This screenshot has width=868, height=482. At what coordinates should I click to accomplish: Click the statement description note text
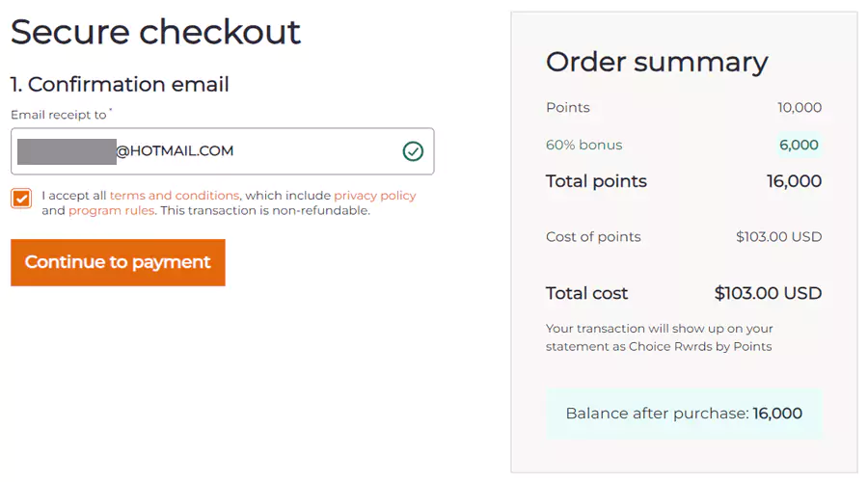point(660,337)
